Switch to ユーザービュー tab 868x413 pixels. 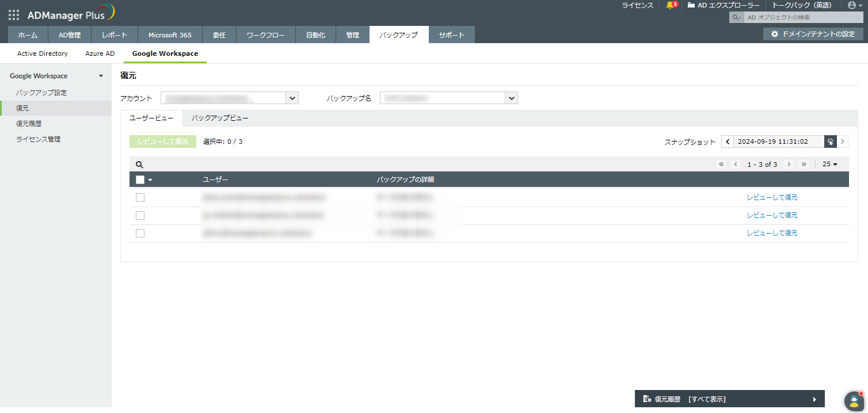click(151, 118)
